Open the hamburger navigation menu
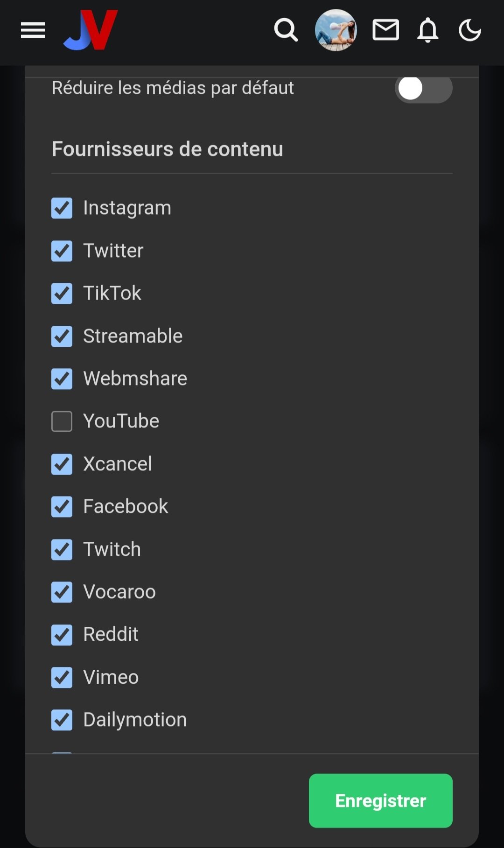This screenshot has height=848, width=504. pos(33,31)
